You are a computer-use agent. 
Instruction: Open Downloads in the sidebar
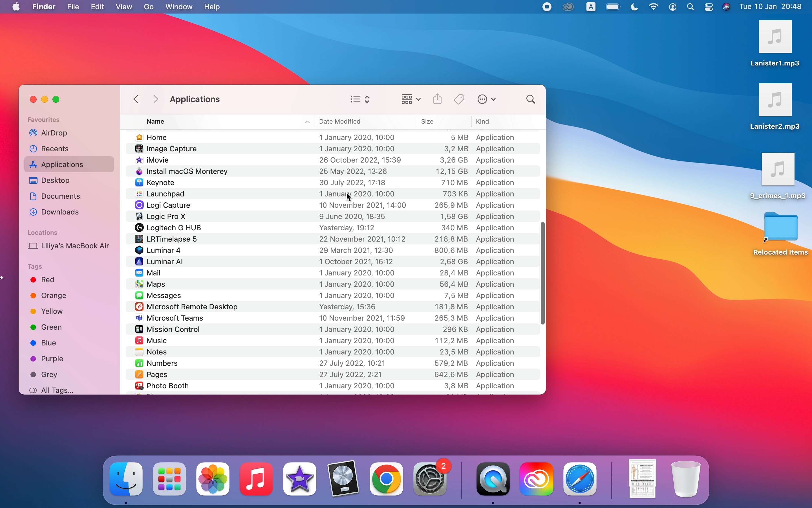coord(69,212)
